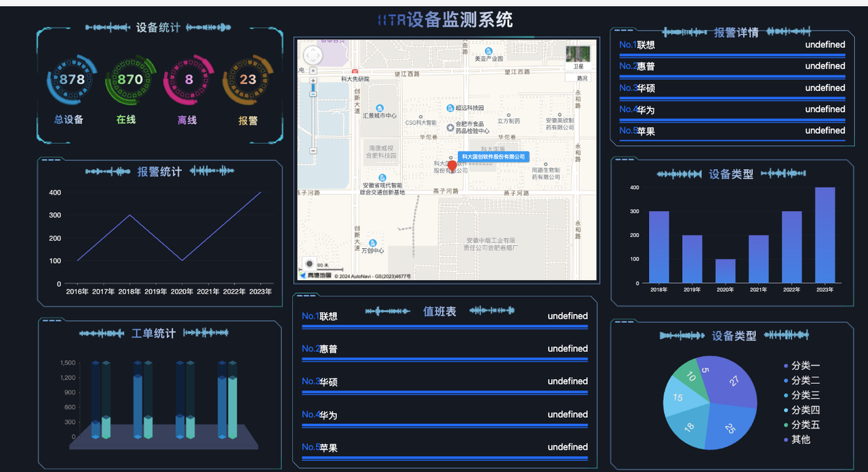The width and height of the screenshot is (868, 472).
Task: Click the 2018年 bar in 设备类型 chart
Action: pyautogui.click(x=658, y=247)
